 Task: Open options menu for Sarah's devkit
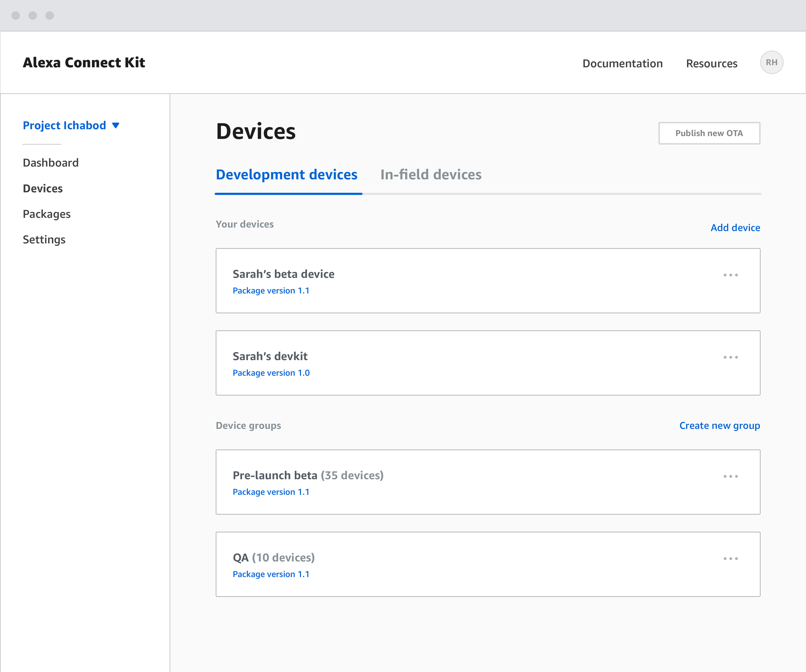pos(730,357)
